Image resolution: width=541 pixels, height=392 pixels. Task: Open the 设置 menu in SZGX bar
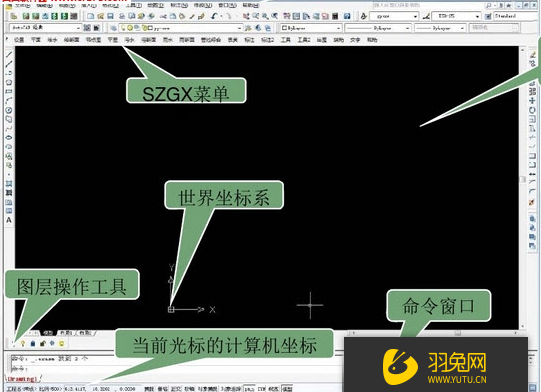point(19,40)
